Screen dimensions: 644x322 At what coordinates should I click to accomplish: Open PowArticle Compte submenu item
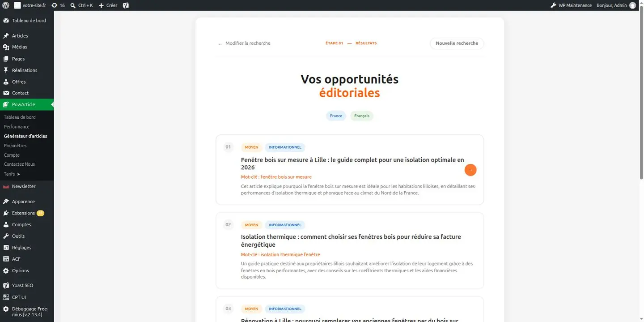tap(12, 155)
